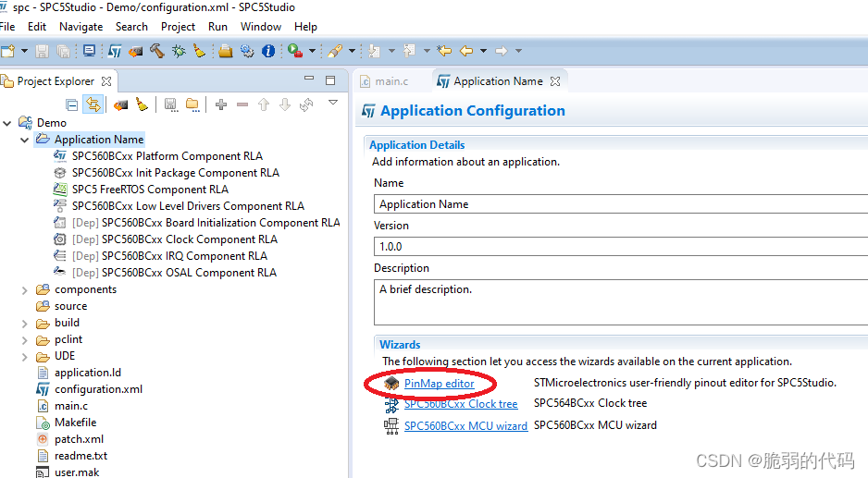The height and width of the screenshot is (478, 868).
Task: Minimize the Project Explorer panel
Action: (309, 79)
